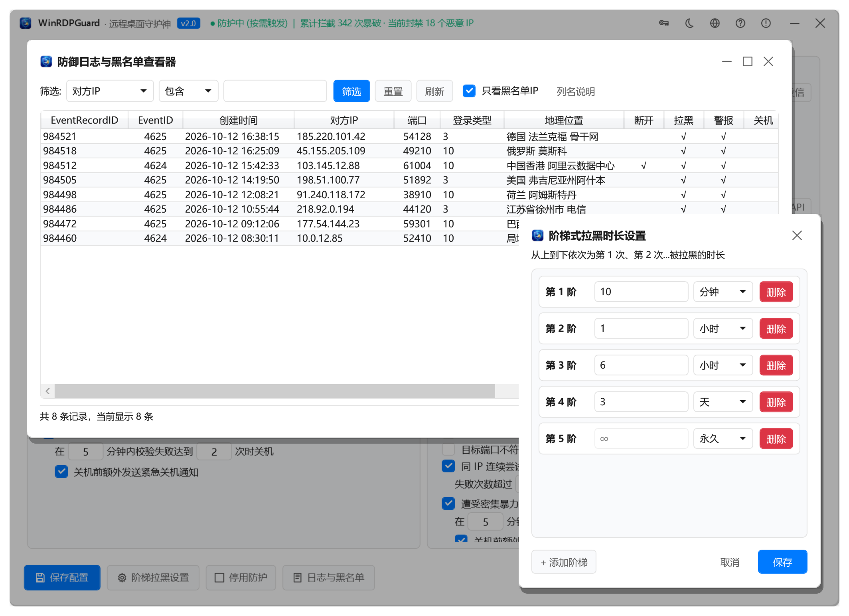Close the 阶梯式拉黑时长设置 dialog

click(797, 235)
